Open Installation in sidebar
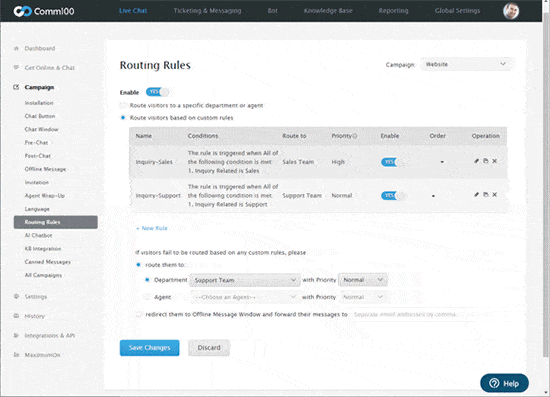 (x=39, y=103)
